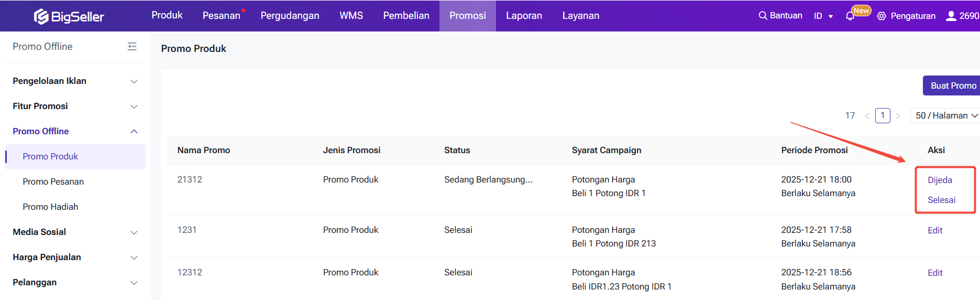The height and width of the screenshot is (300, 980).
Task: Collapse the sidebar using the menu-fold icon
Action: click(x=132, y=47)
